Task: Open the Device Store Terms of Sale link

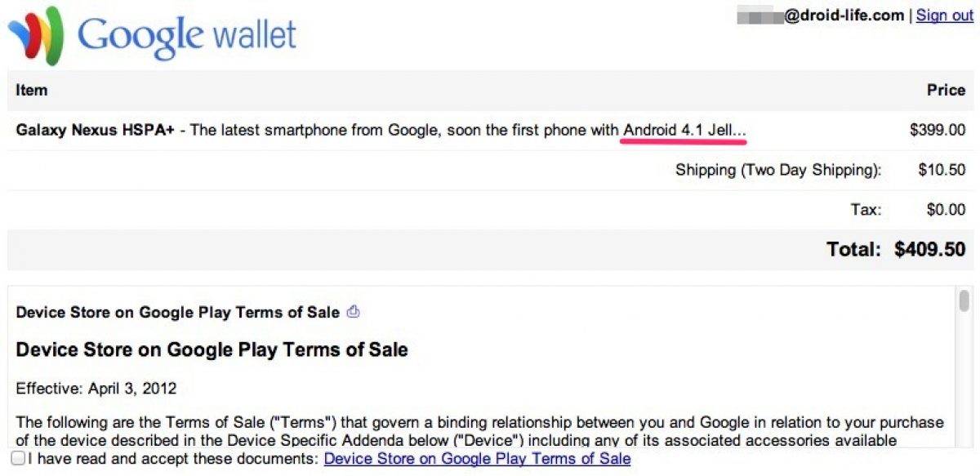Action: (x=477, y=459)
